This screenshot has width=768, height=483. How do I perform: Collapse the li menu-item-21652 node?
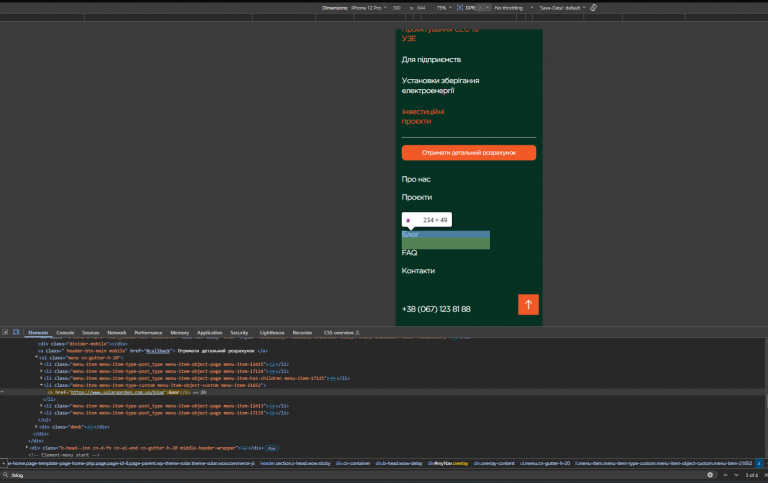pyautogui.click(x=41, y=385)
